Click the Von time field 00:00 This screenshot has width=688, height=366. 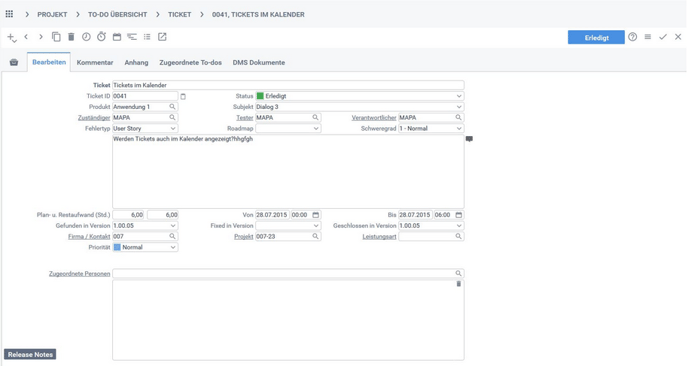click(x=301, y=215)
